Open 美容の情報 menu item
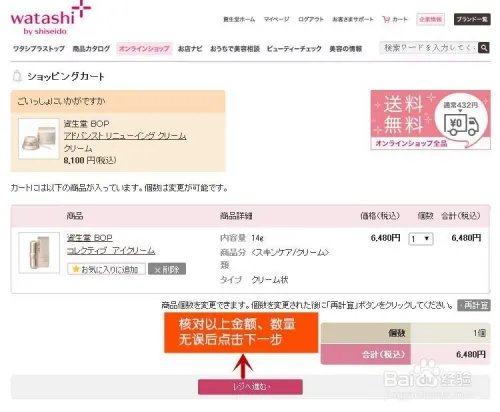The height and width of the screenshot is (412, 500). (x=346, y=49)
